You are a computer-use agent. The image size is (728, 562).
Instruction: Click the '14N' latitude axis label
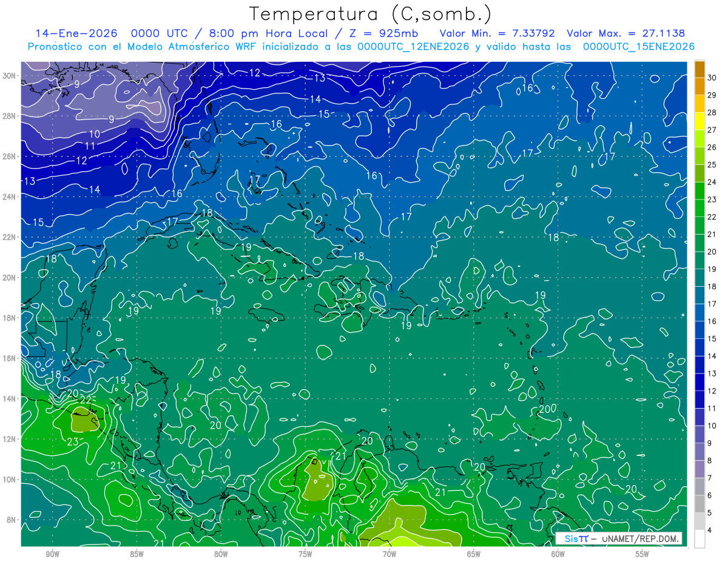9,398
